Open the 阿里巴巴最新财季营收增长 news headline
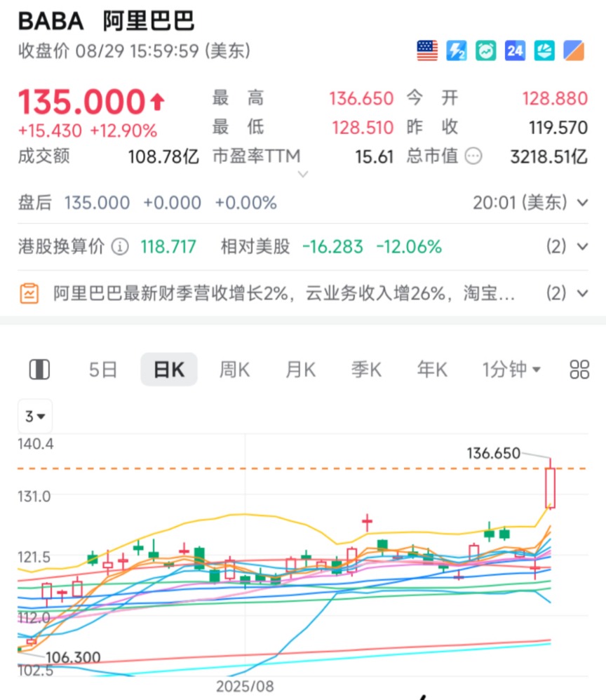This screenshot has width=606, height=700. tap(284, 293)
